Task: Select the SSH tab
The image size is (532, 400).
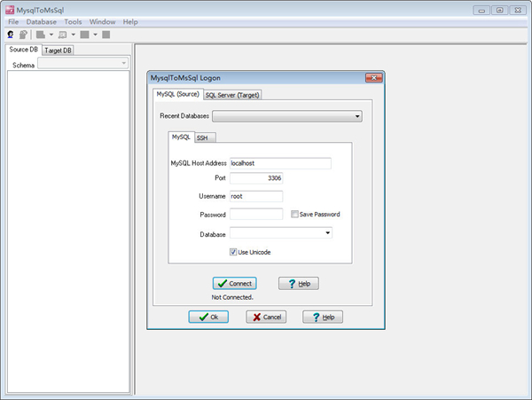Action: 204,137
